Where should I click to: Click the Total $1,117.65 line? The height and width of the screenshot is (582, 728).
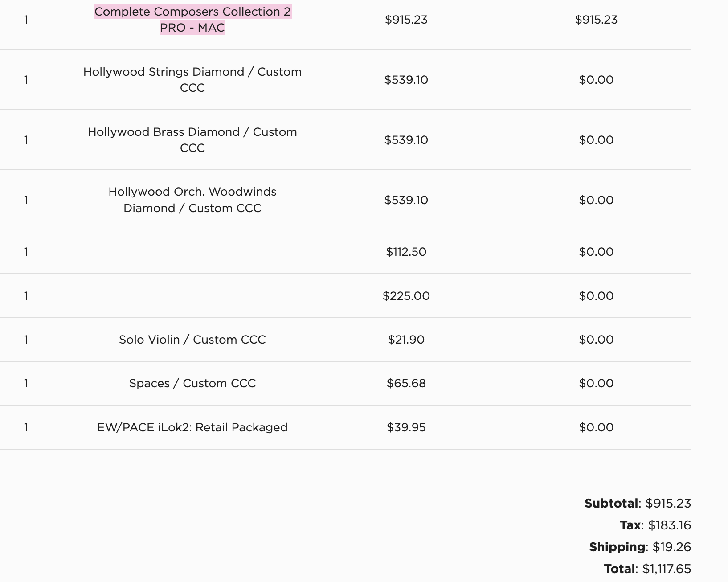[648, 569]
